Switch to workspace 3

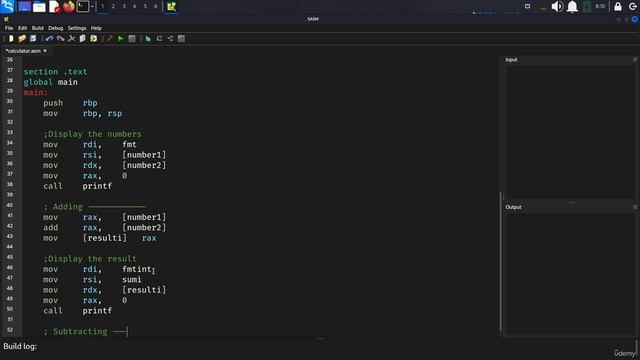pyautogui.click(x=124, y=6)
